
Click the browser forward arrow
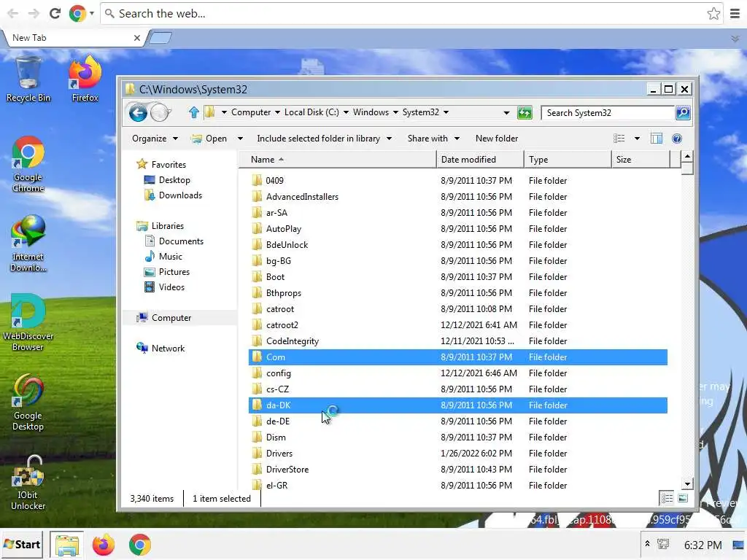[34, 13]
